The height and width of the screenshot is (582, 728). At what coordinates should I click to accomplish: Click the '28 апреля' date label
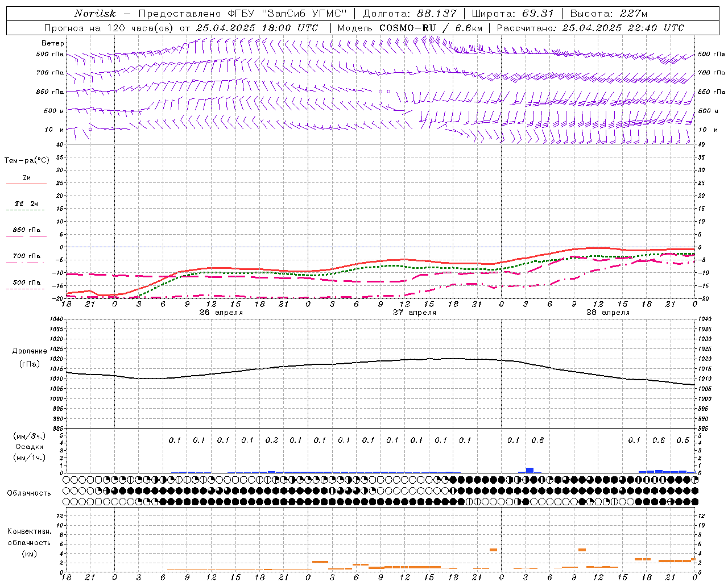pyautogui.click(x=608, y=313)
